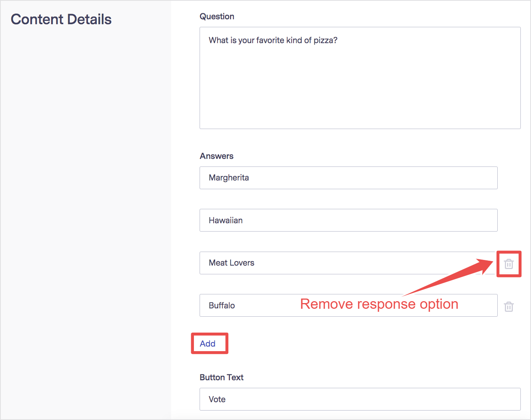Click the word "favorite" in the question box
This screenshot has width=531, height=420.
coord(270,40)
